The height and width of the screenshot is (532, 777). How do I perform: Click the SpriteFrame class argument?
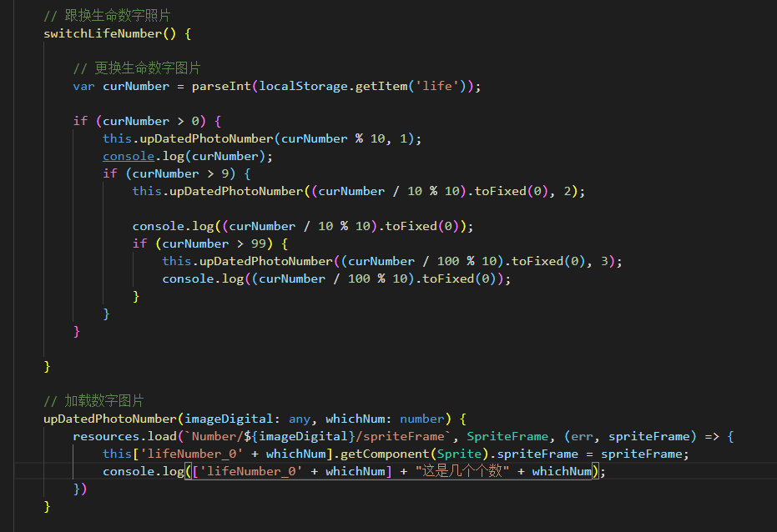click(507, 436)
